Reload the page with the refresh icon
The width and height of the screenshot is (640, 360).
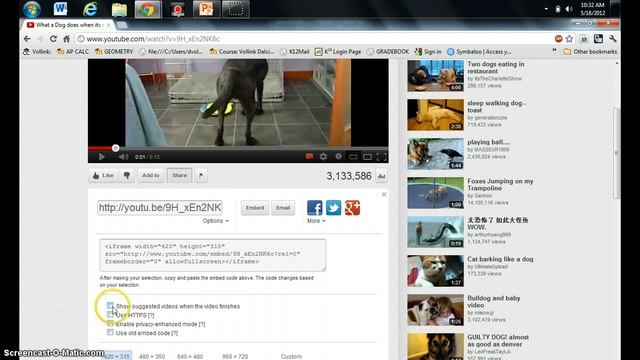[x=53, y=39]
